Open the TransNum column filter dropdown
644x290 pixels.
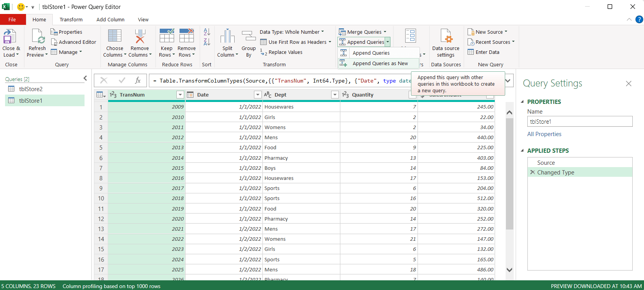[180, 95]
